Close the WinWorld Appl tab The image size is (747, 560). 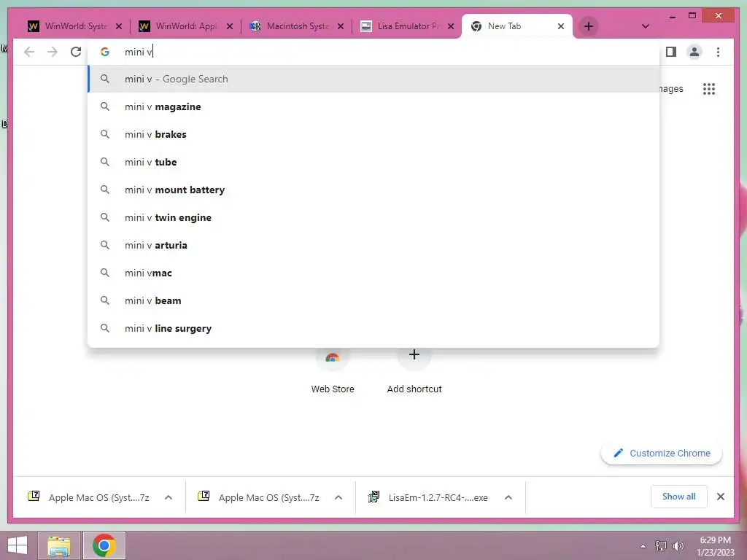[230, 26]
